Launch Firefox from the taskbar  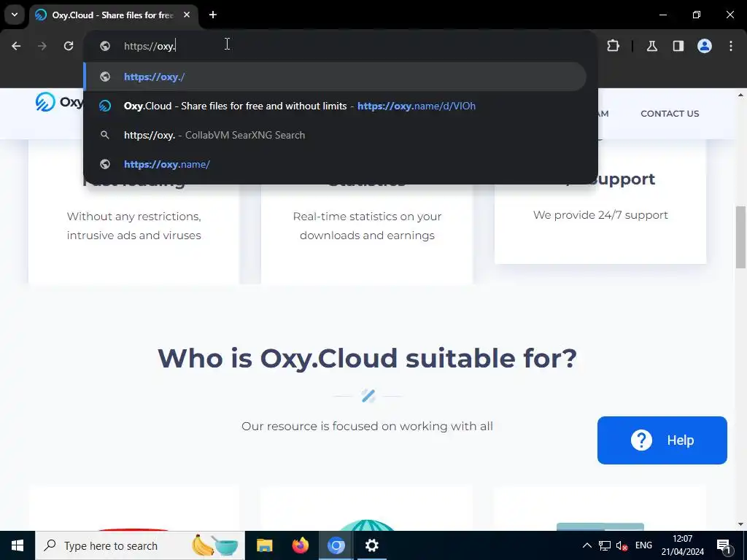click(300, 545)
